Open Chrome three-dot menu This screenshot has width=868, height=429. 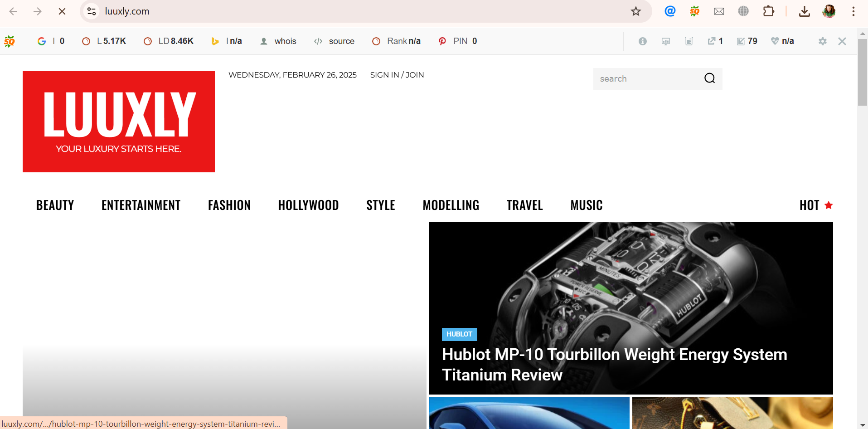click(853, 11)
